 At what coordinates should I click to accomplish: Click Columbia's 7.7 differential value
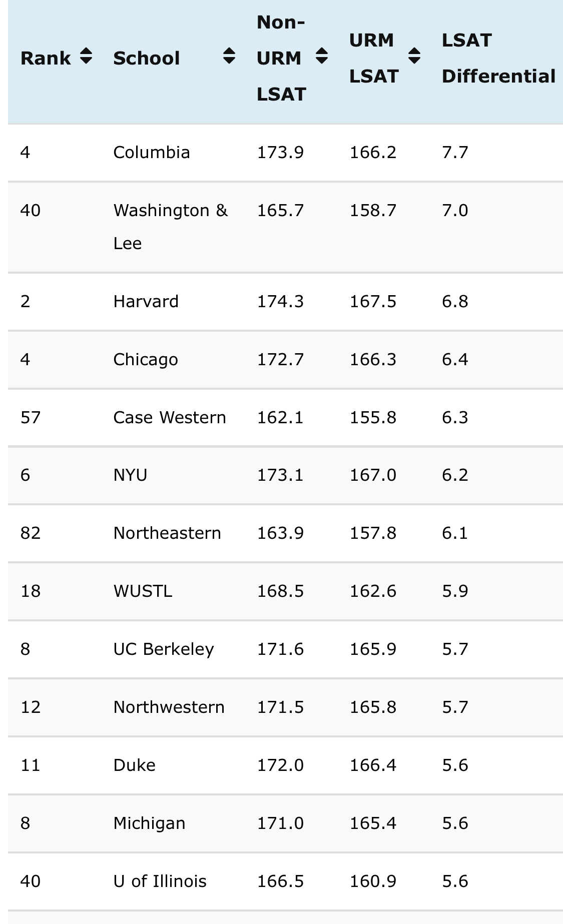[455, 153]
